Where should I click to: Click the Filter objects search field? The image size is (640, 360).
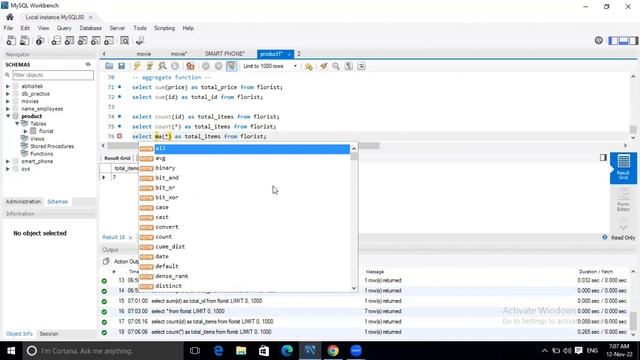pyautogui.click(x=53, y=75)
